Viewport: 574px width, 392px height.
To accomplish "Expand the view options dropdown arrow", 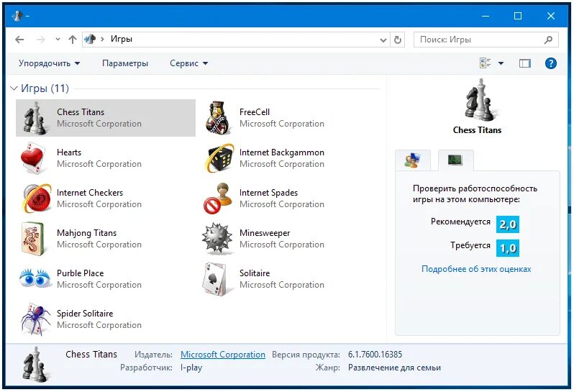I will (501, 63).
